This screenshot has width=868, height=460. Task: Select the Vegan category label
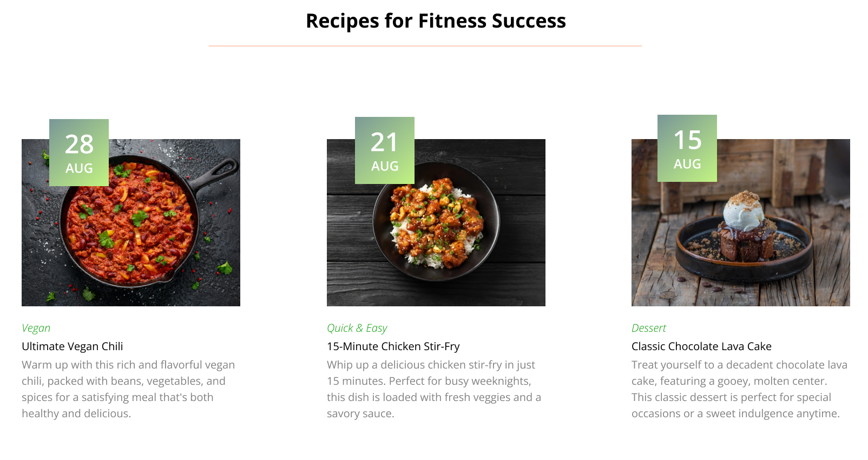[x=36, y=328]
